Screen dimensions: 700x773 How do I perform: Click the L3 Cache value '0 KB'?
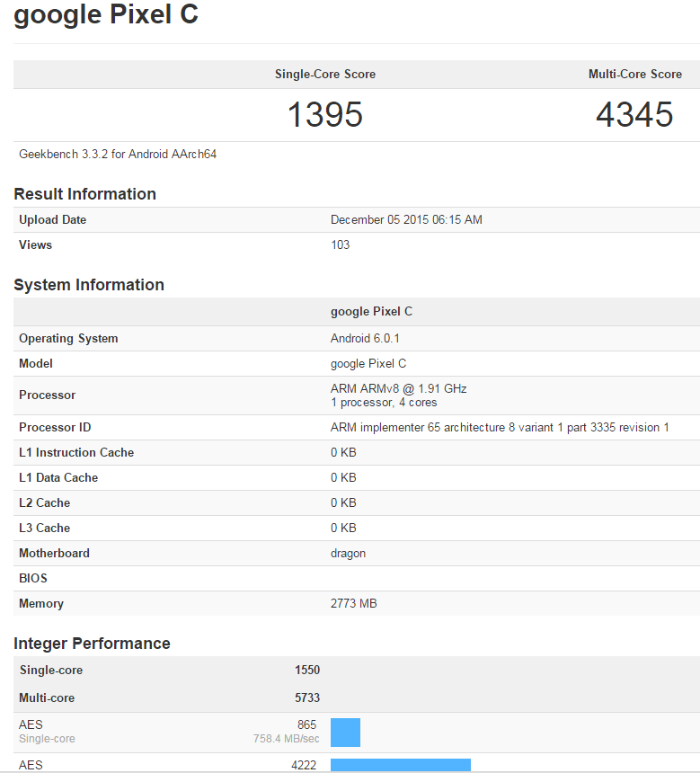pos(343,528)
